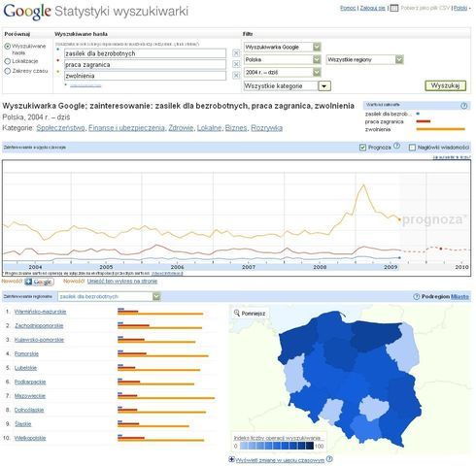Open the 'Wszystkie kategorie' dropdown

point(288,85)
